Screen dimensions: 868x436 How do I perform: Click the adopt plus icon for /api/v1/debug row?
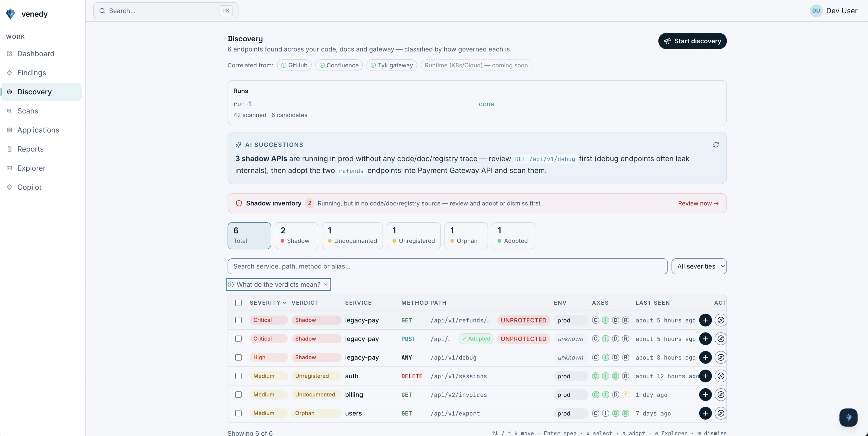point(705,357)
